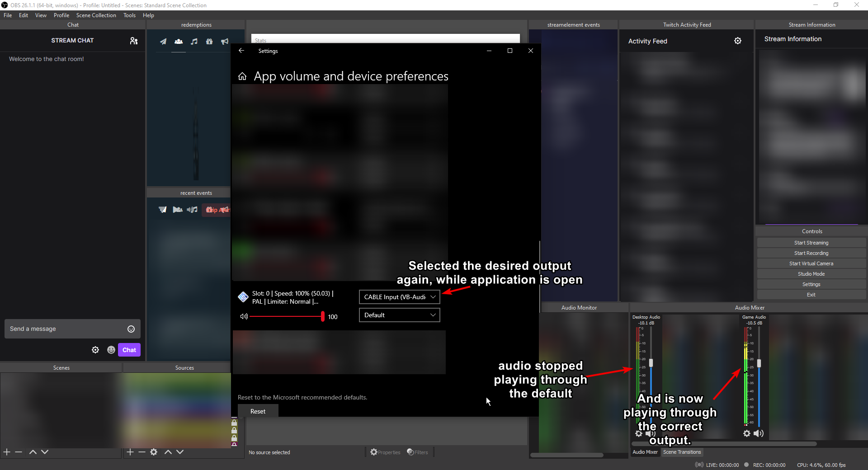The width and height of the screenshot is (868, 470).
Task: Click the gift icon in redemptions
Action: 209,42
